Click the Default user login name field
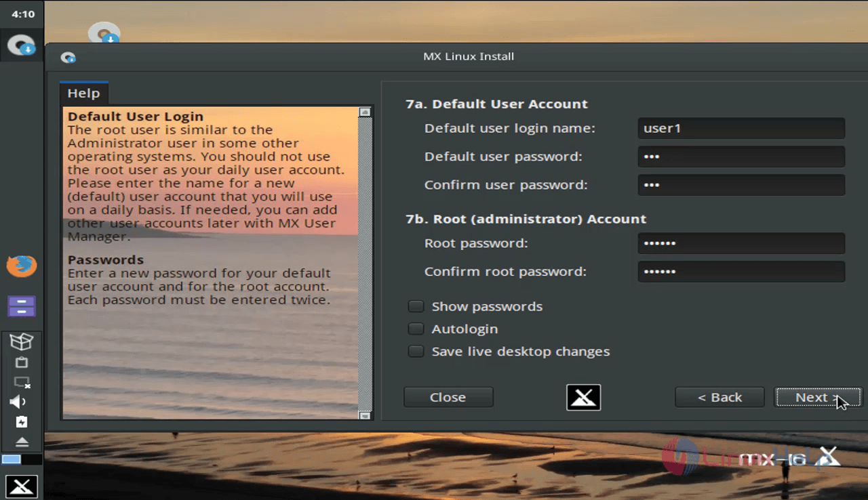The image size is (868, 500). click(x=741, y=128)
